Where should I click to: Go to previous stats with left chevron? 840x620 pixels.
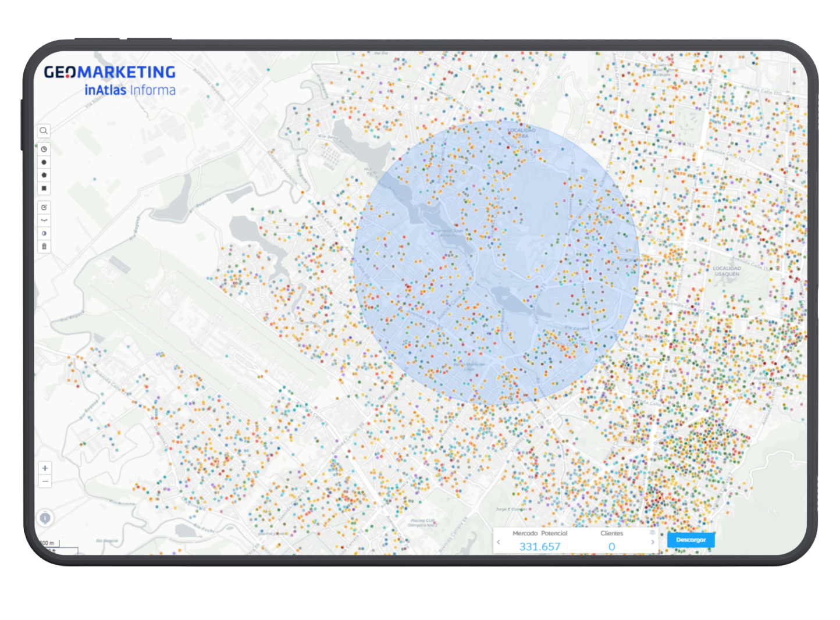click(x=499, y=542)
